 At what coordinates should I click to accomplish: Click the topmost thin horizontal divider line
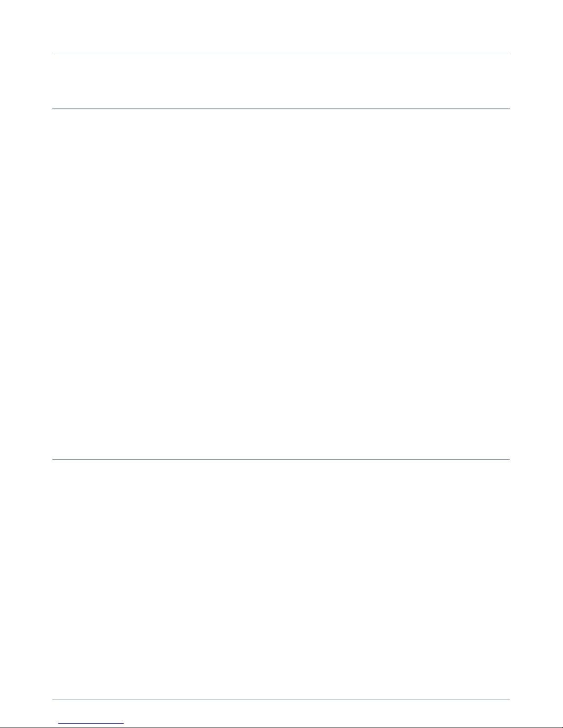coord(281,53)
